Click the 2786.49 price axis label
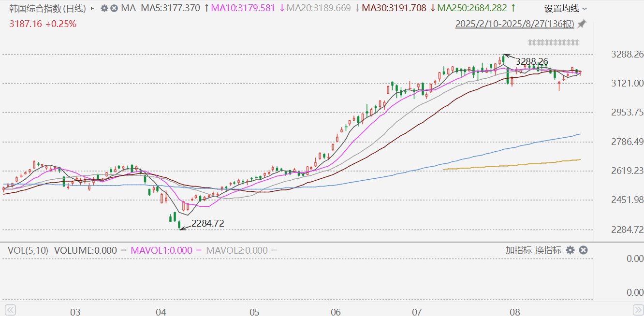Image resolution: width=644 pixels, height=316 pixels. coord(627,142)
